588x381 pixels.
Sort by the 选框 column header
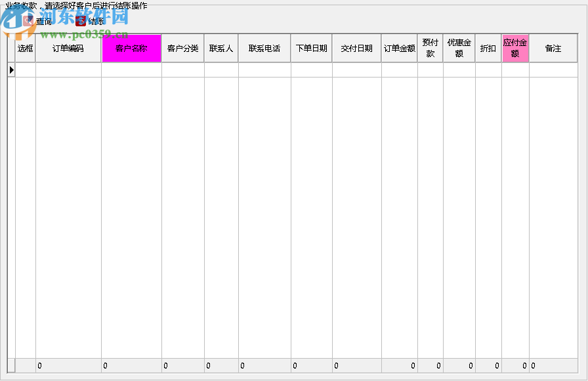pyautogui.click(x=26, y=49)
